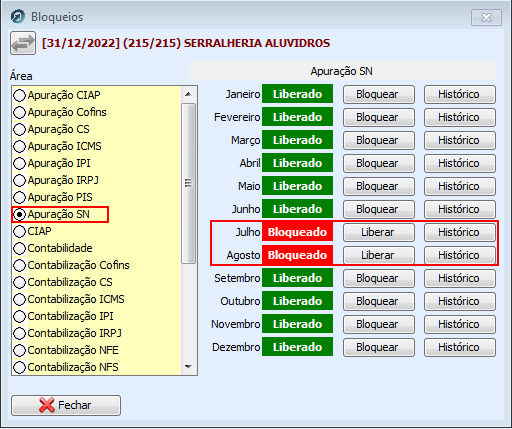Click the green Liberado status for Outubro

tap(297, 301)
